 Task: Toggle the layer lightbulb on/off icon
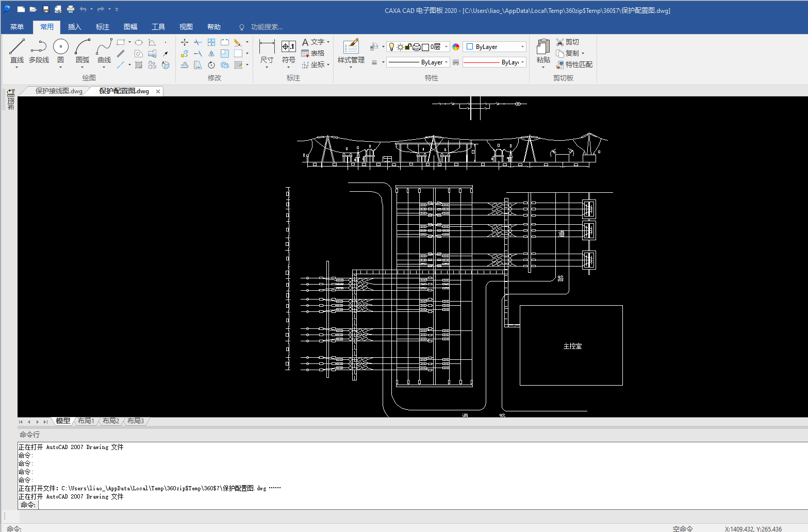[391, 47]
